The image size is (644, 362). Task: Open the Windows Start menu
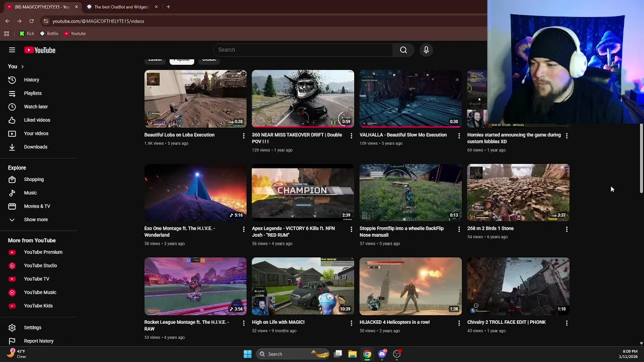[x=248, y=354]
